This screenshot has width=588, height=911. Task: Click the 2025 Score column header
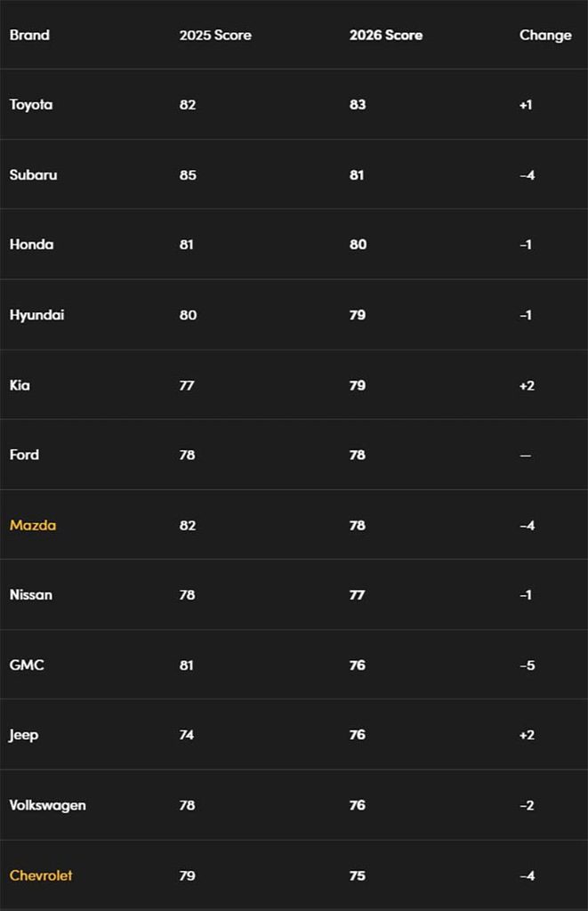(215, 35)
